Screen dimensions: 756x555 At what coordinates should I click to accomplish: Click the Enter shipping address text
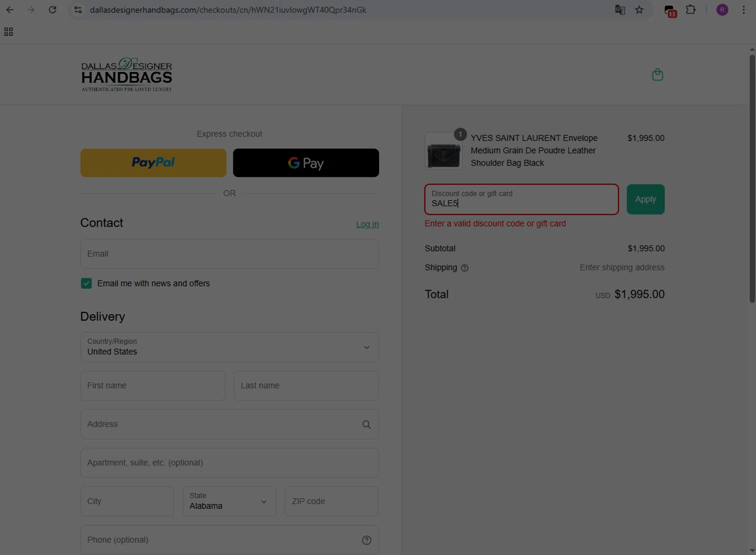click(x=622, y=267)
